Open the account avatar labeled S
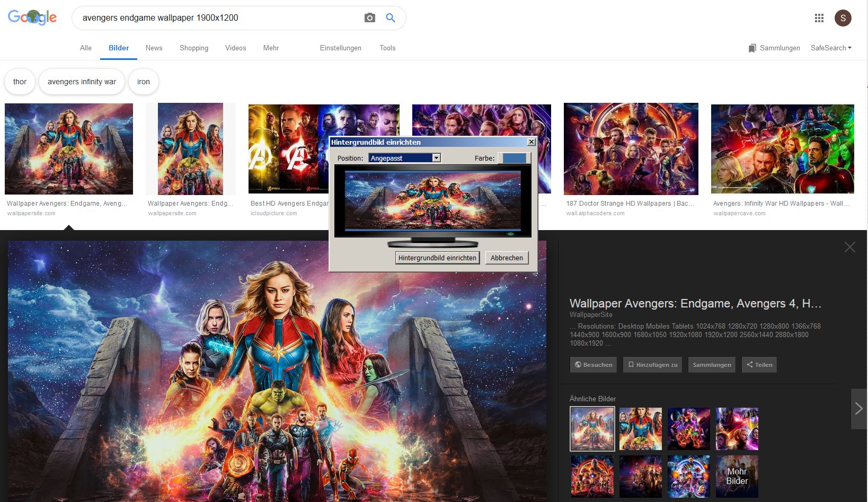Image resolution: width=868 pixels, height=502 pixels. click(x=843, y=18)
